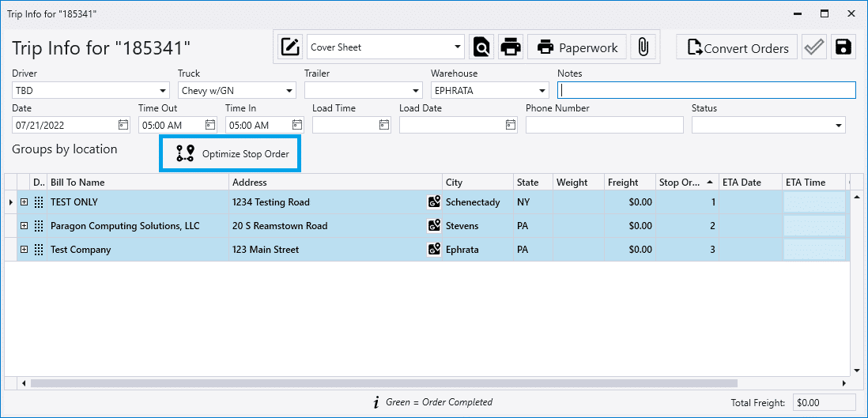This screenshot has width=868, height=418.
Task: Open the Status dropdown
Action: tap(838, 126)
